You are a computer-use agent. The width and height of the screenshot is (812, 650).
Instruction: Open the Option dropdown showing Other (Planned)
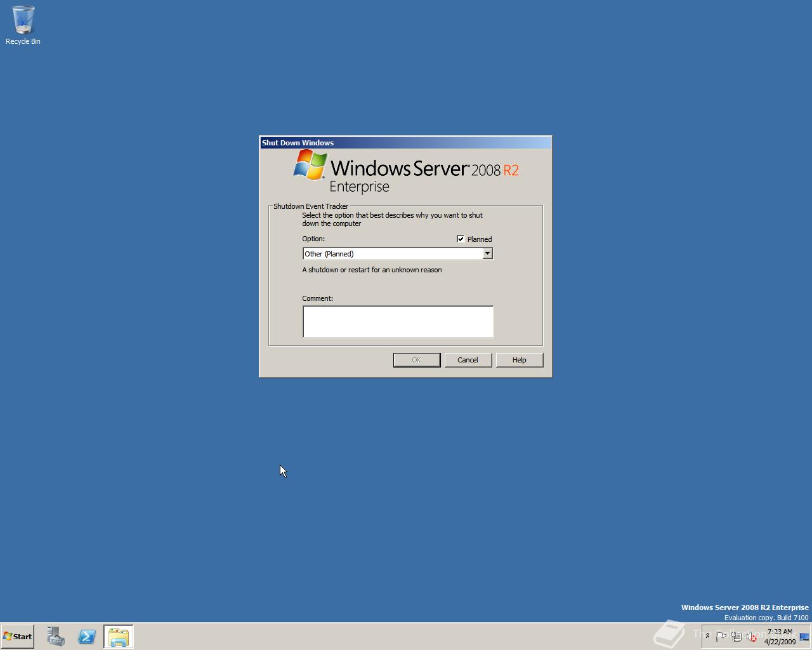(487, 254)
